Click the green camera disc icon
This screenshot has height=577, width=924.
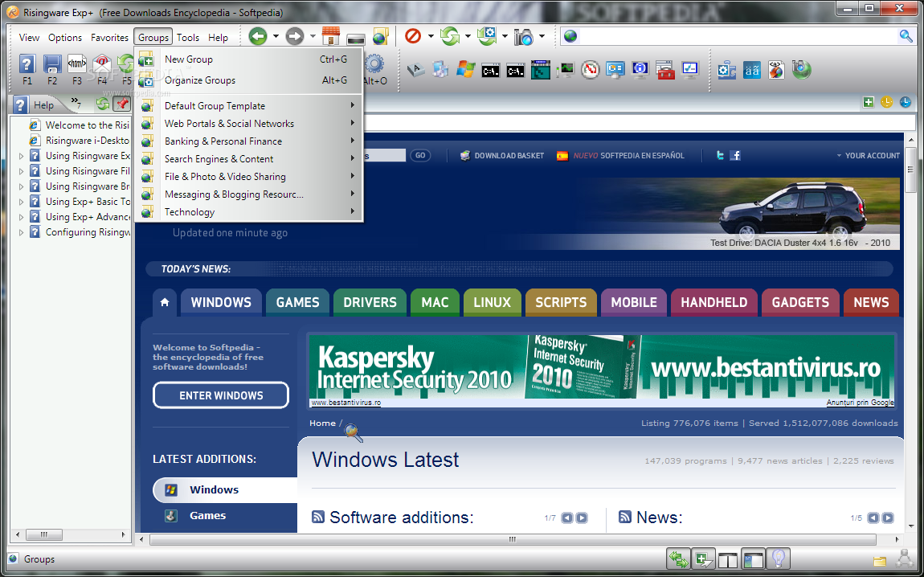click(801, 70)
